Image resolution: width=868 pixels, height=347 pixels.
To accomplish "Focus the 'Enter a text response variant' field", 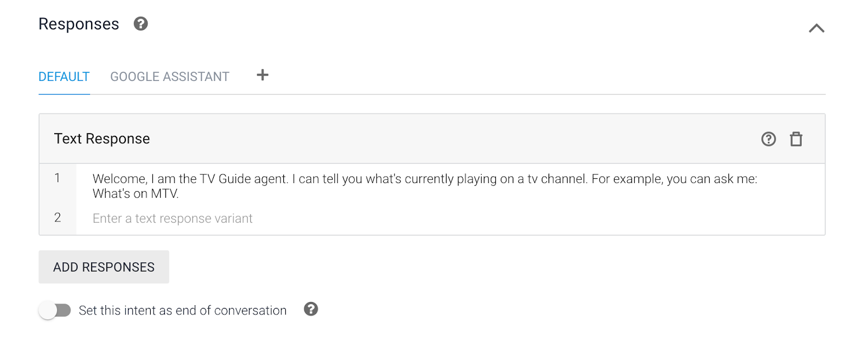I will coord(173,218).
